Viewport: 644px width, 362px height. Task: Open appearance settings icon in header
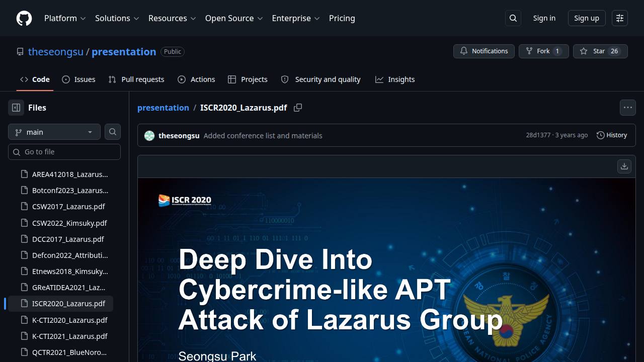(x=620, y=18)
